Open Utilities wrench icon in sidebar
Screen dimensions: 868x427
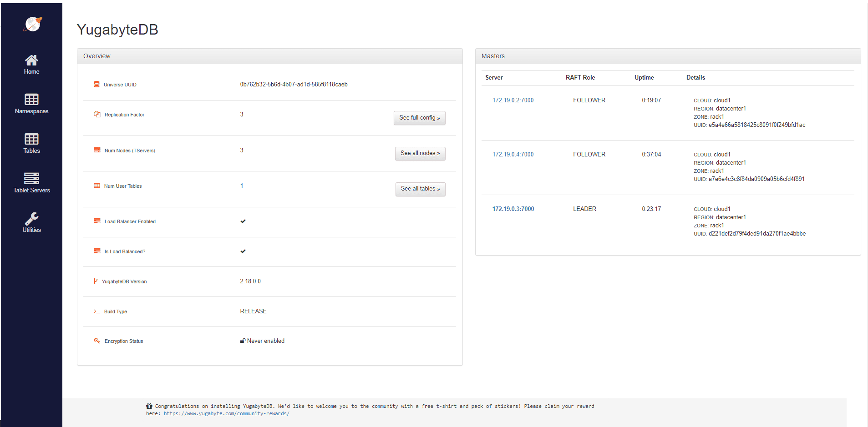point(31,219)
